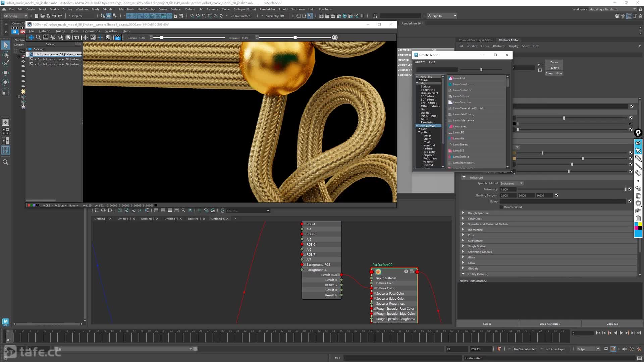The width and height of the screenshot is (644, 362).
Task: Open Options menu in Create Node window
Action: click(x=420, y=62)
